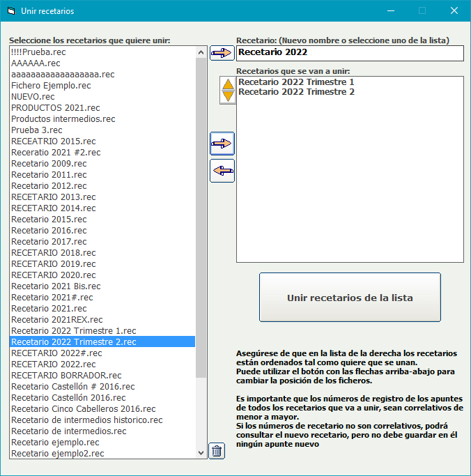Select Recetario 2021 Bis.rec
471x476 pixels.
pyautogui.click(x=102, y=286)
